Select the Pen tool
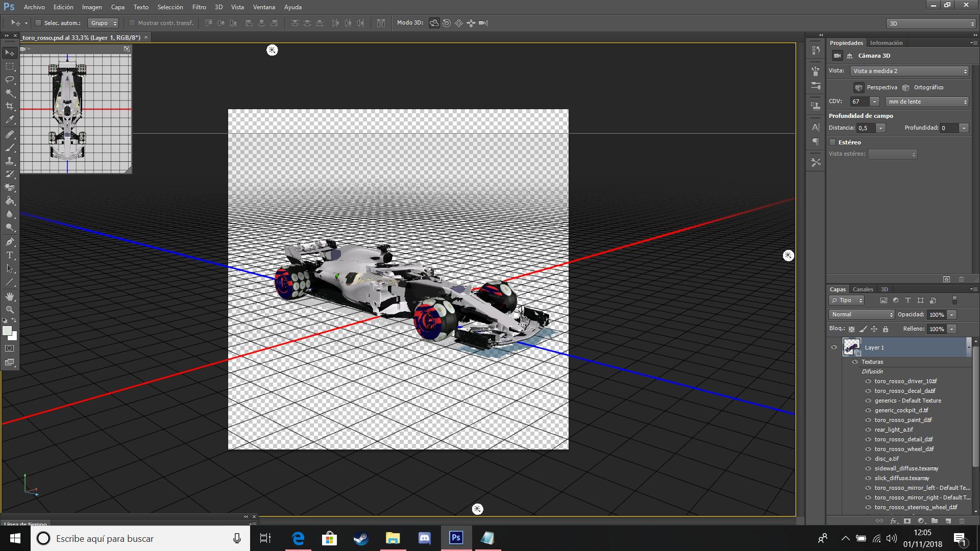980x551 pixels. pos(10,242)
